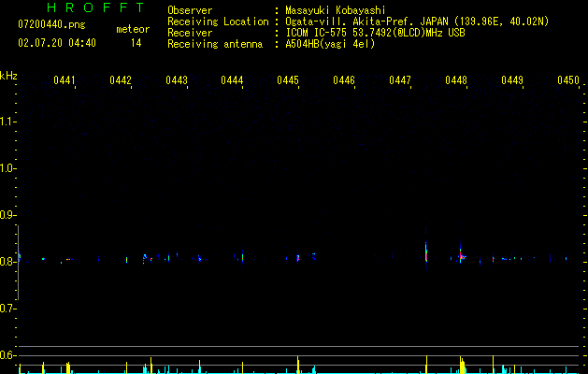Click the 0447 time marker
The image size is (588, 374).
click(x=400, y=79)
